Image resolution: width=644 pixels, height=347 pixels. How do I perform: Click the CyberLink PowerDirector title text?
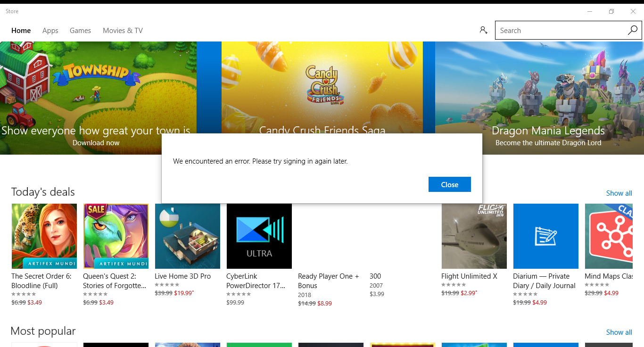tap(257, 281)
